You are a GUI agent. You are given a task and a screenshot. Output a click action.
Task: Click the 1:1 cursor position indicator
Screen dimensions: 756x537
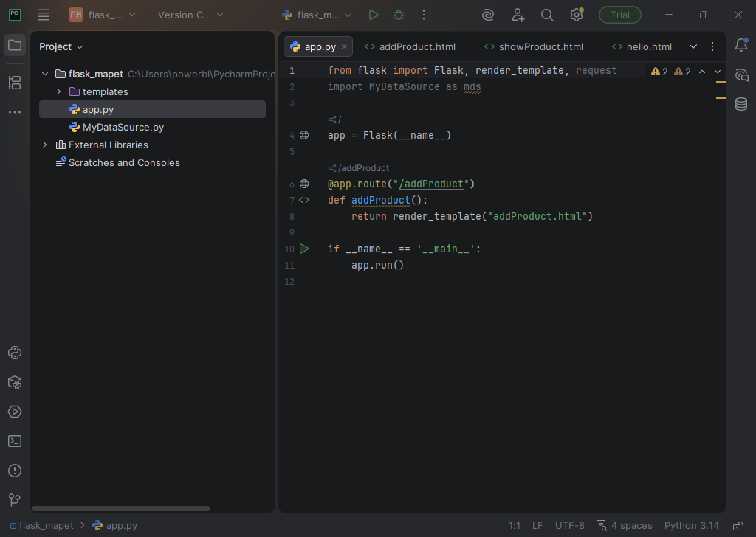pyautogui.click(x=515, y=525)
